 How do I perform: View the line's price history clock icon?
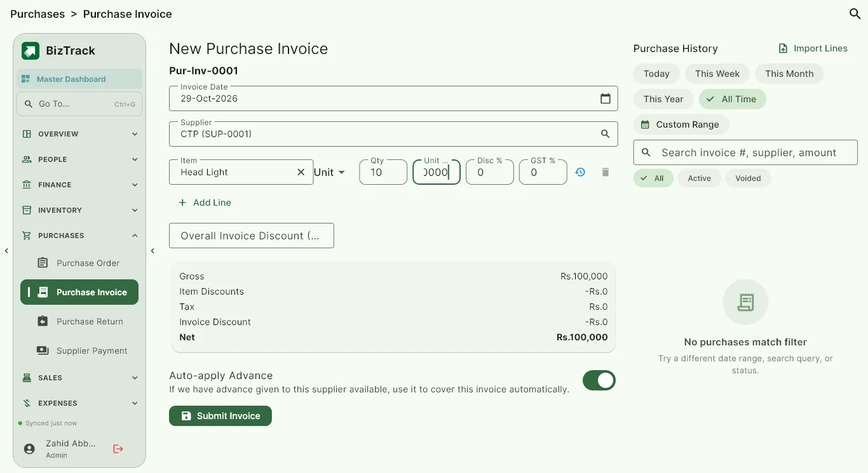coord(580,172)
